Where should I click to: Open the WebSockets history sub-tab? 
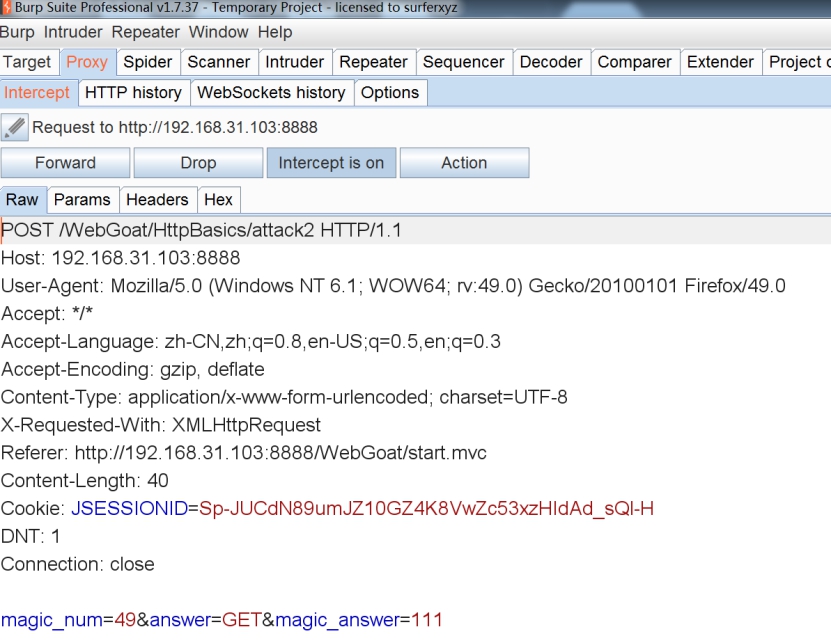tap(271, 93)
